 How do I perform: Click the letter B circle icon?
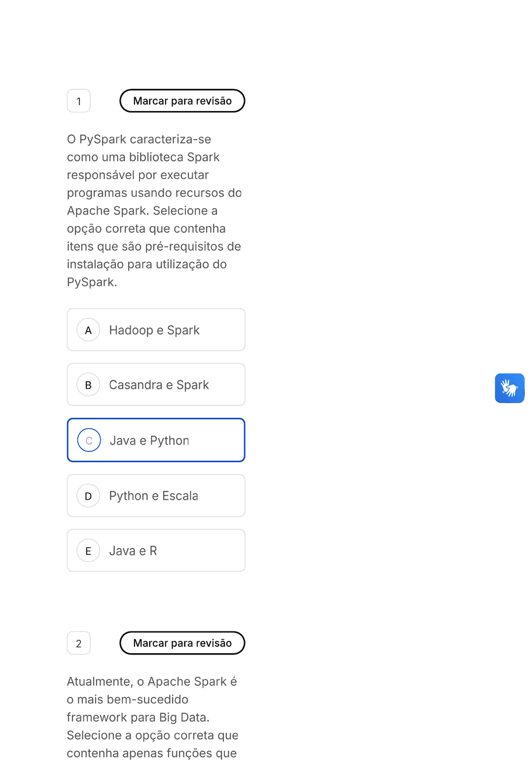(88, 385)
